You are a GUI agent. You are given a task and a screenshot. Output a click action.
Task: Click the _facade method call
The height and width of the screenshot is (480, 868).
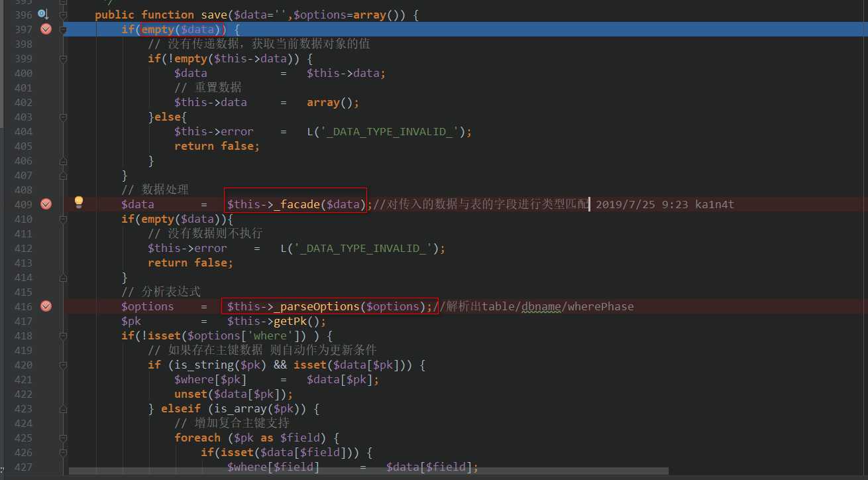point(297,204)
